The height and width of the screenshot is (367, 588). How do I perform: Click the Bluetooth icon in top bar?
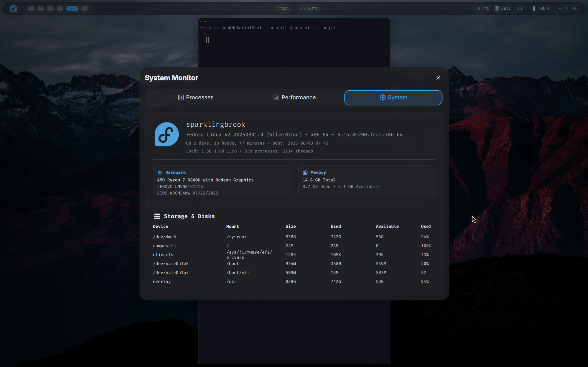coord(567,8)
